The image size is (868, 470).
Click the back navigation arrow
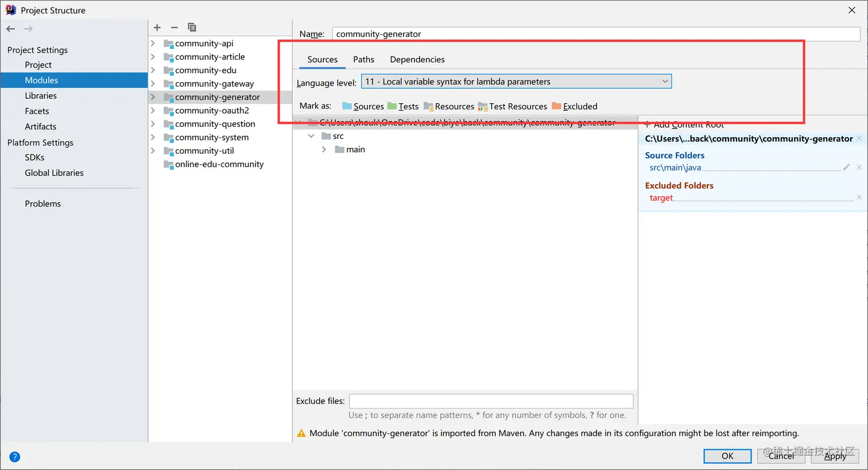click(10, 29)
